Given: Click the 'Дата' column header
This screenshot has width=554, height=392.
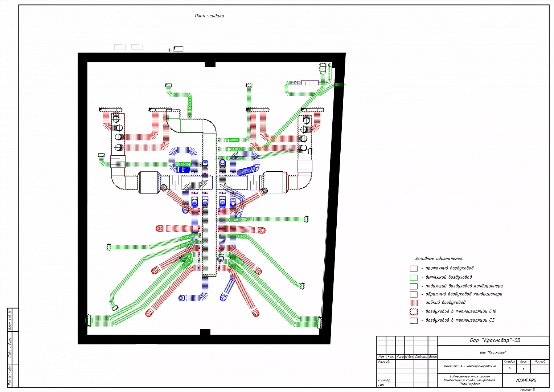Looking at the screenshot, I should [x=433, y=357].
